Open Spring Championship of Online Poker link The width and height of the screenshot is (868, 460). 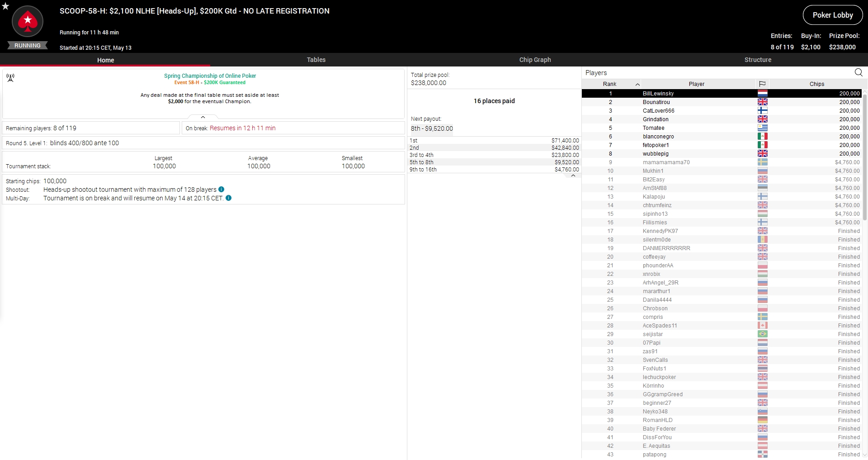210,76
